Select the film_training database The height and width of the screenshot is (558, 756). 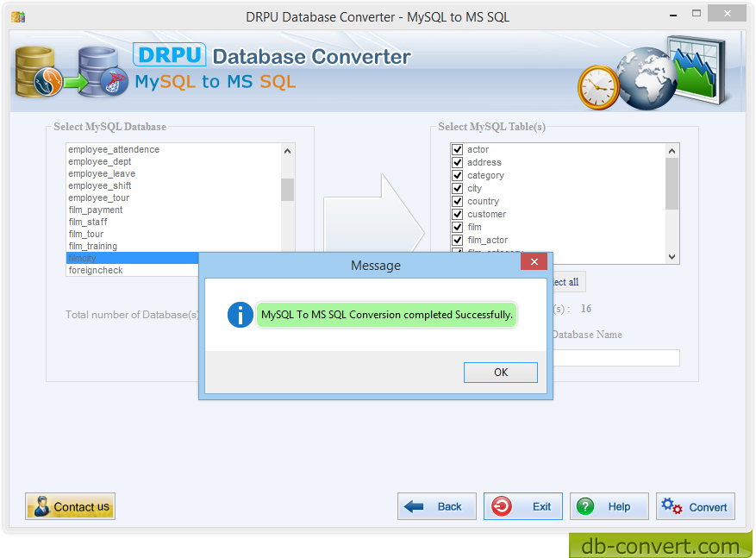(173, 246)
